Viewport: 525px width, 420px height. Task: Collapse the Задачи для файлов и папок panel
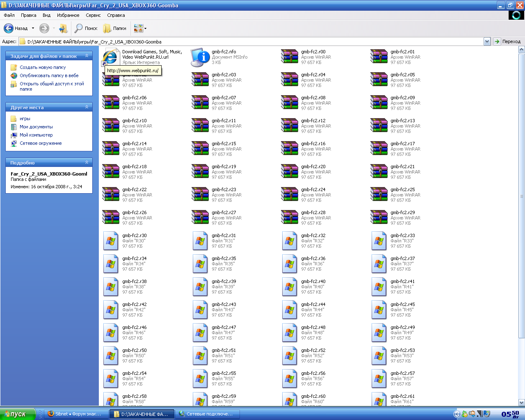tap(87, 56)
